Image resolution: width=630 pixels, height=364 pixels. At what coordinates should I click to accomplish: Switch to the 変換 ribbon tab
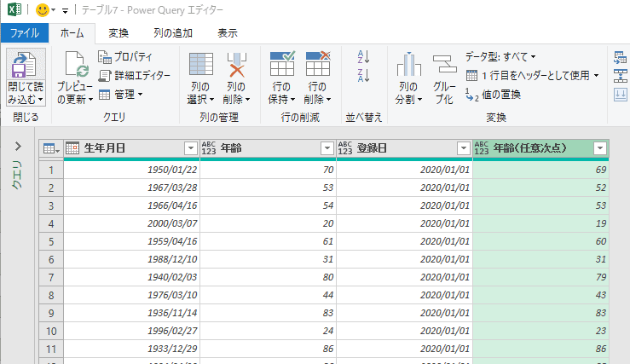pos(118,33)
